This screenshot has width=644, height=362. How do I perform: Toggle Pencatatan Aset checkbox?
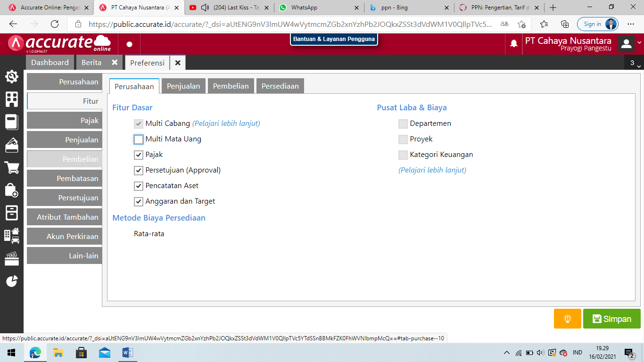139,186
